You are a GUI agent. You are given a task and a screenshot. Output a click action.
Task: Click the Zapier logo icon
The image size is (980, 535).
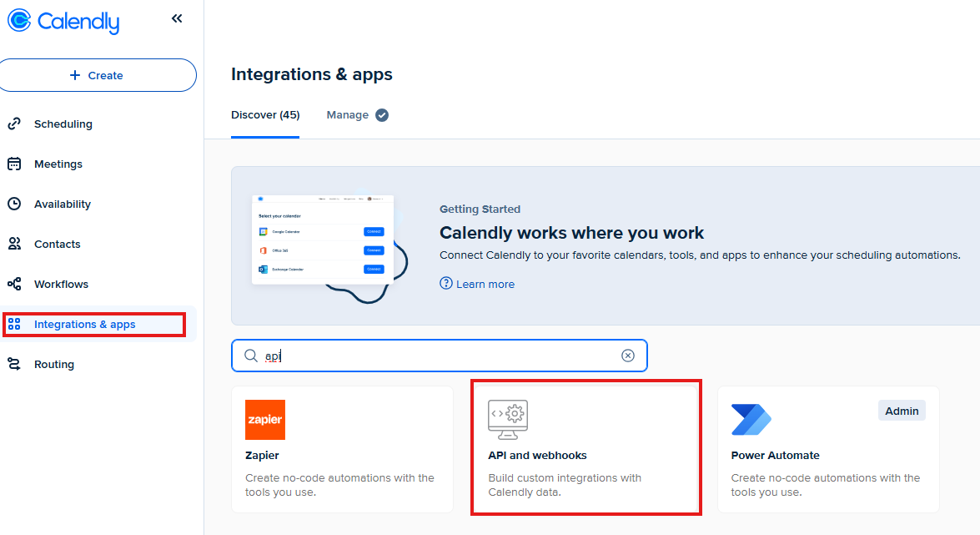point(265,420)
